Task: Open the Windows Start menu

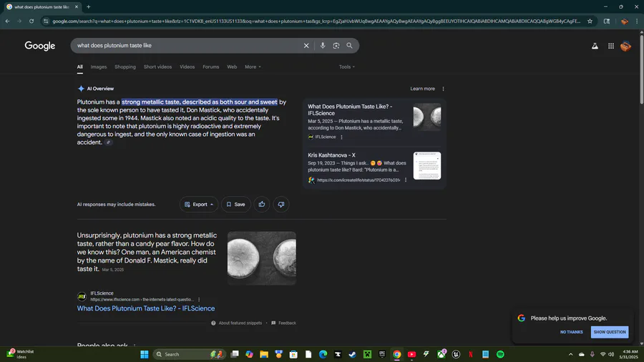Action: tap(144, 354)
